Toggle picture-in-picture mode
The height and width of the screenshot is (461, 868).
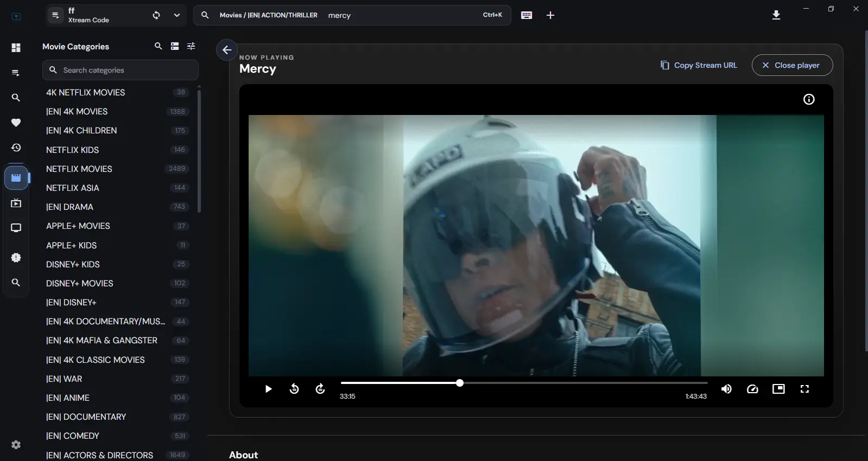[778, 389]
